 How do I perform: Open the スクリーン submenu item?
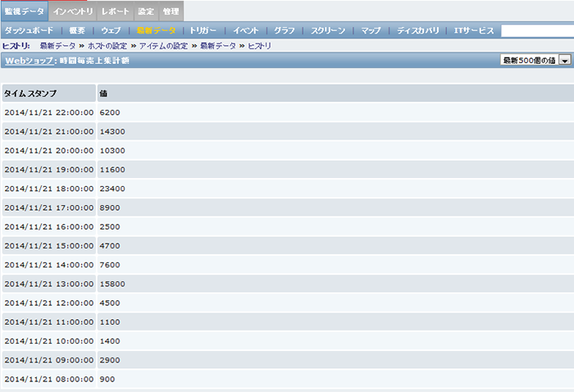tap(328, 30)
